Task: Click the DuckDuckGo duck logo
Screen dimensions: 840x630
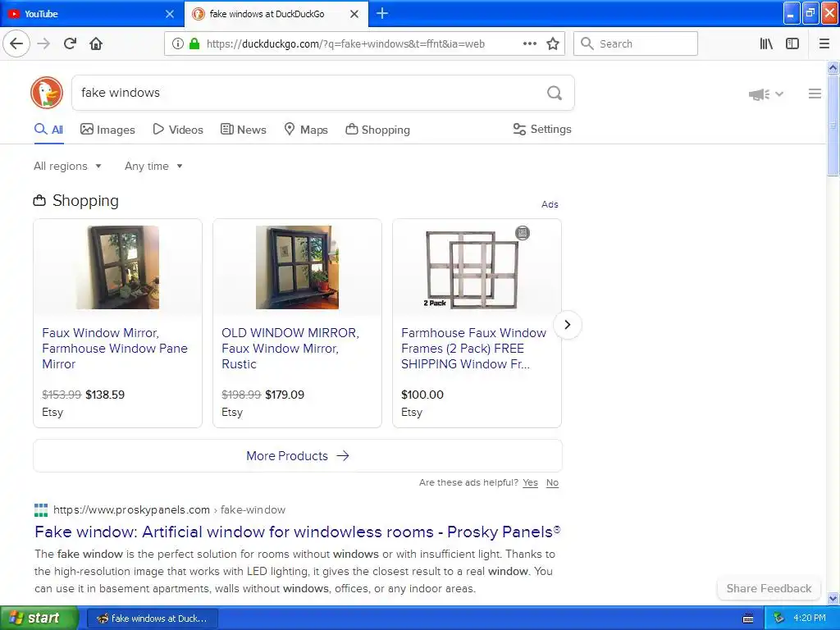Action: click(x=47, y=93)
